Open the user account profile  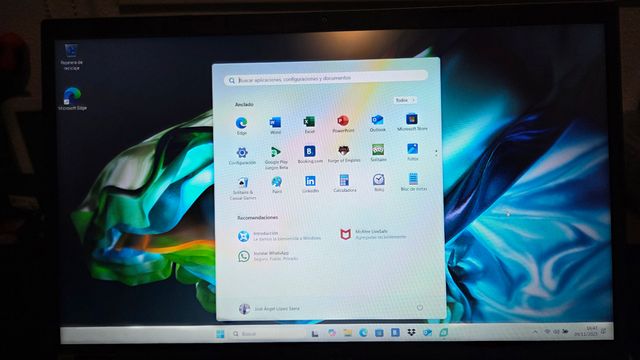click(269, 309)
